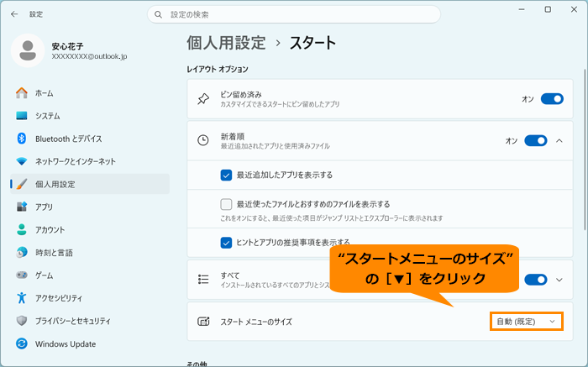
Task: Uncheck 最近追加したアプリを表示する
Action: point(226,175)
